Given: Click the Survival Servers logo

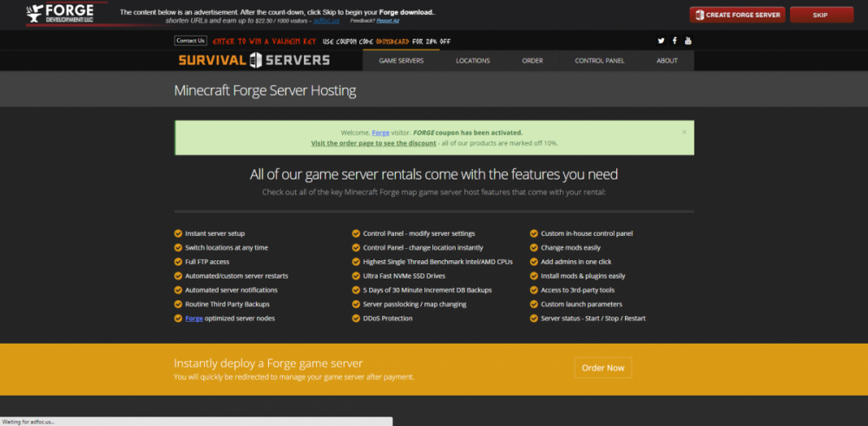Looking at the screenshot, I should pos(253,60).
